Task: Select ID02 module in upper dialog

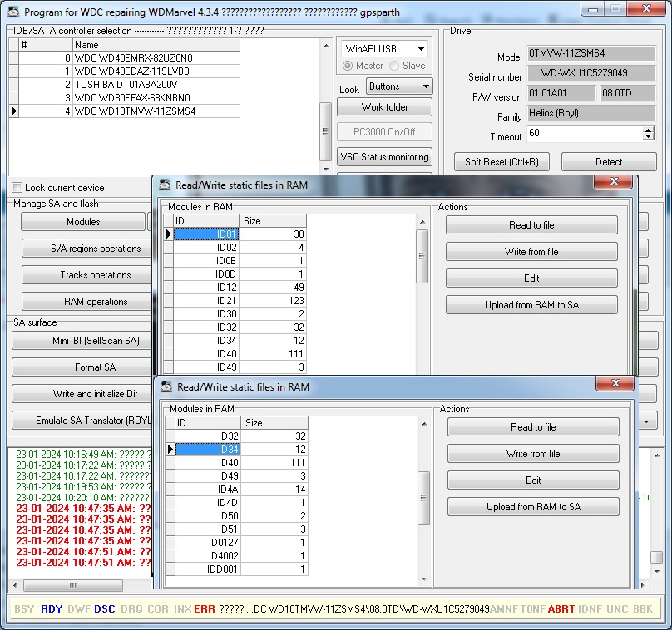Action: 235,247
